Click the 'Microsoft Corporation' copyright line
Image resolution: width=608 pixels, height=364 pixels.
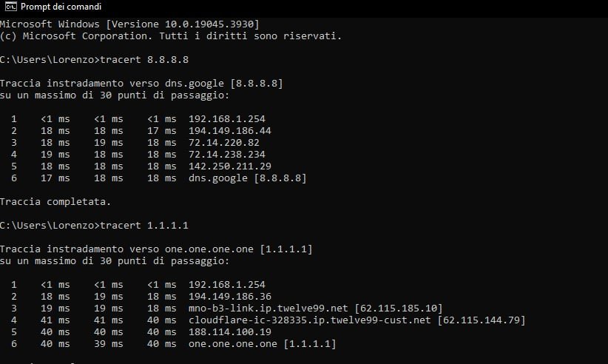coord(171,36)
